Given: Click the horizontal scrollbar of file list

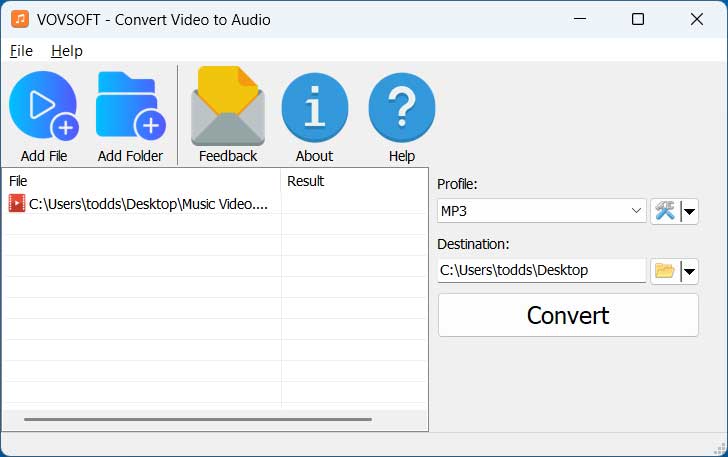Looking at the screenshot, I should (x=198, y=419).
